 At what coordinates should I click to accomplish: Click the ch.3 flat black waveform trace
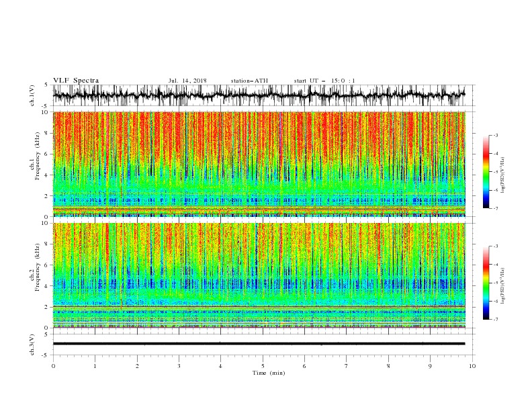pyautogui.click(x=259, y=344)
